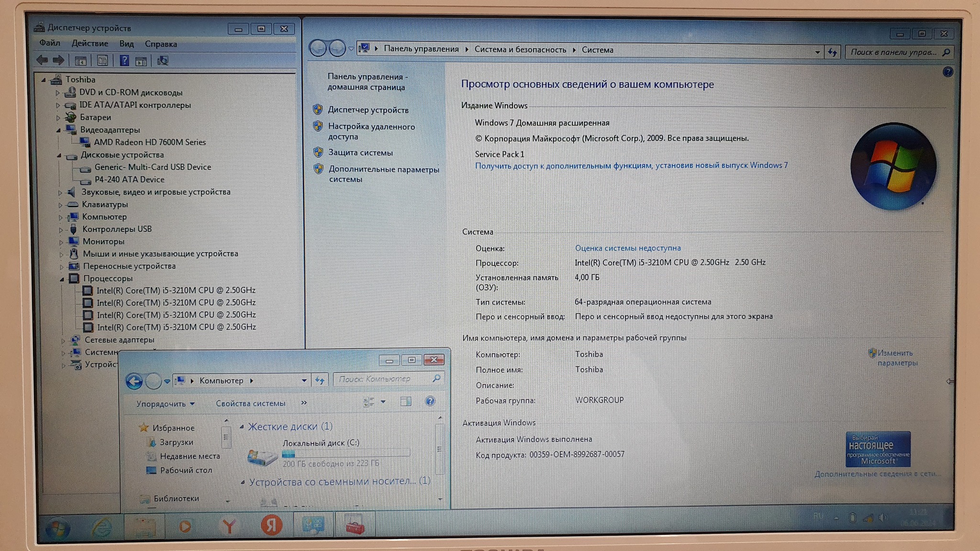Toggle the preview pane icon in Explorer

(405, 402)
